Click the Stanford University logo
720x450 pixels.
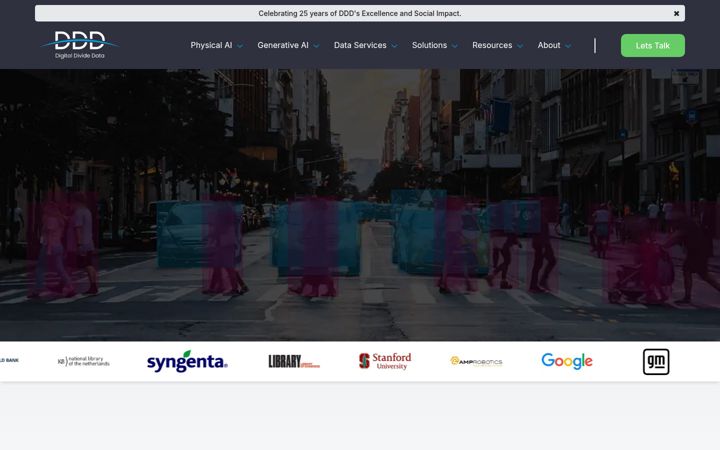385,361
